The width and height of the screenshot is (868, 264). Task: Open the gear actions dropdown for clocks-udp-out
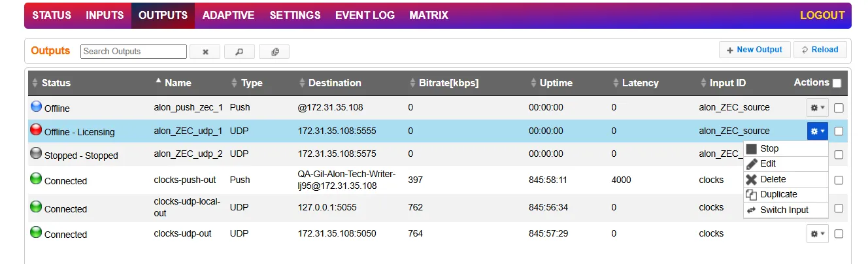817,233
